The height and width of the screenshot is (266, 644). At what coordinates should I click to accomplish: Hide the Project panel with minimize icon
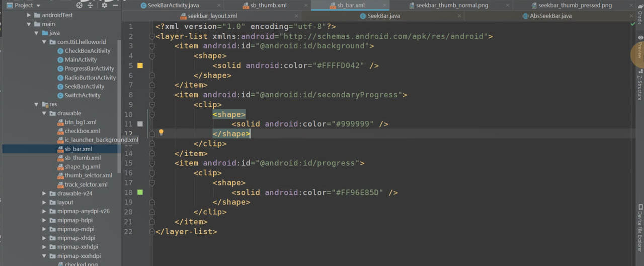click(x=115, y=6)
